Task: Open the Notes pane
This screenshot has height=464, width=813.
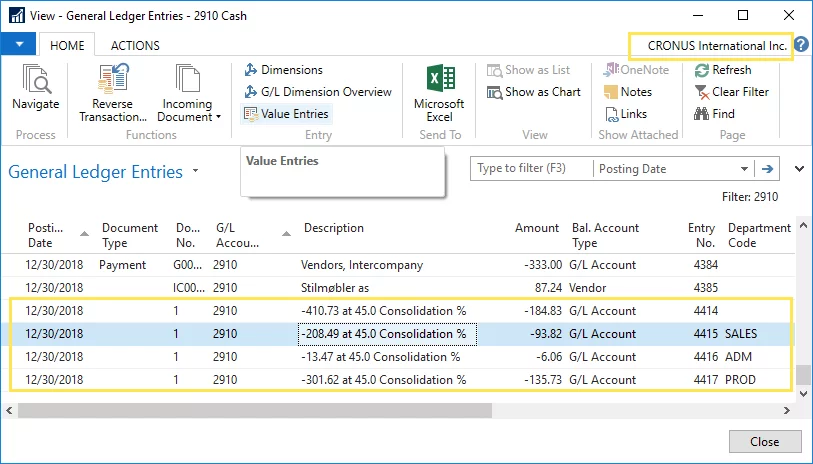Action: pos(628,92)
